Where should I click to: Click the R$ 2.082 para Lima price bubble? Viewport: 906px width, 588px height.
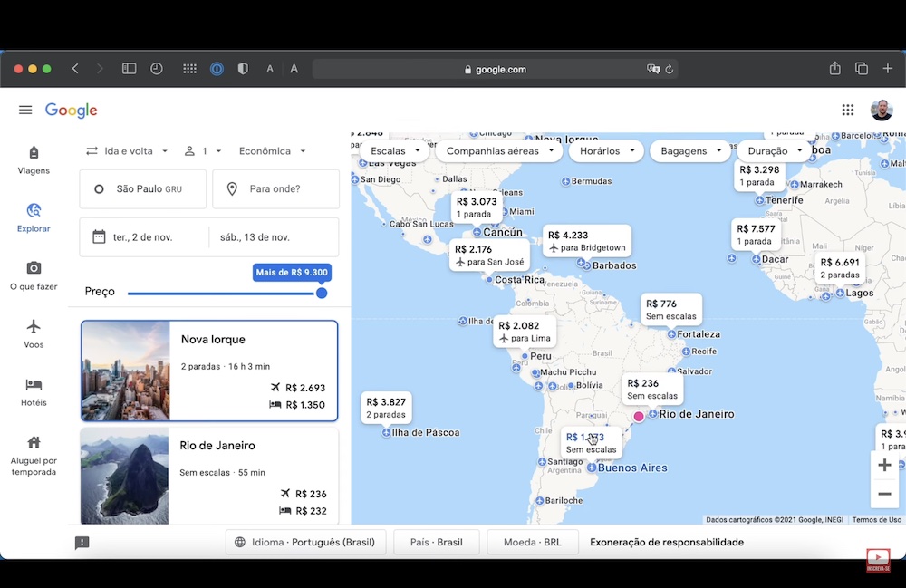coord(525,332)
